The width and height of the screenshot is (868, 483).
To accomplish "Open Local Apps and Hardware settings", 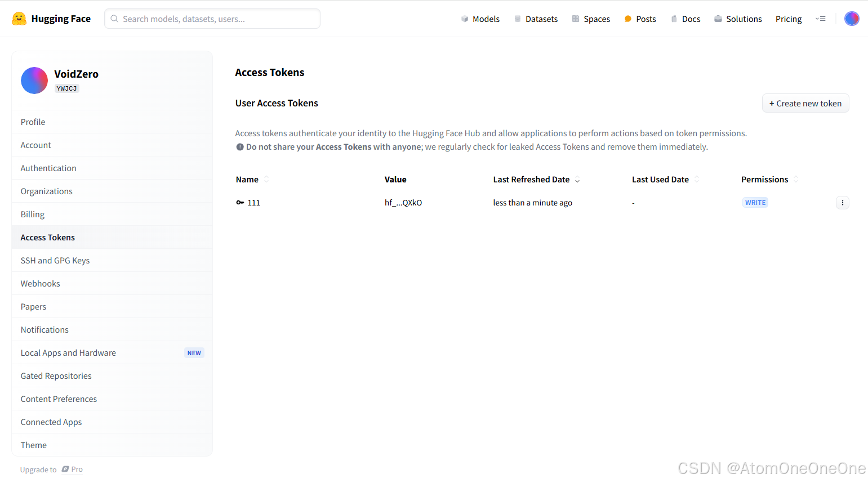I will [112, 352].
